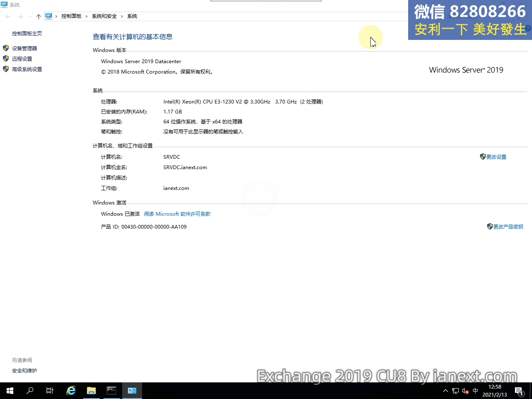Image resolution: width=532 pixels, height=399 pixels.
Task: Open 控制面板 breadcrumb in address bar
Action: click(x=71, y=16)
